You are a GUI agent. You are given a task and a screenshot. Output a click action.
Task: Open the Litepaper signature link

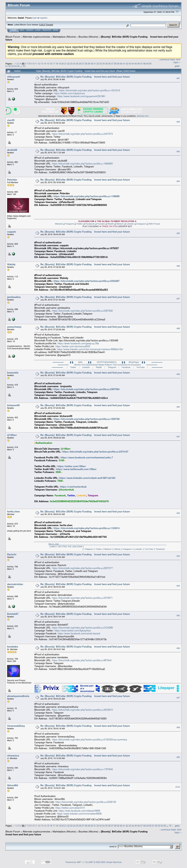[x=166, y=688]
